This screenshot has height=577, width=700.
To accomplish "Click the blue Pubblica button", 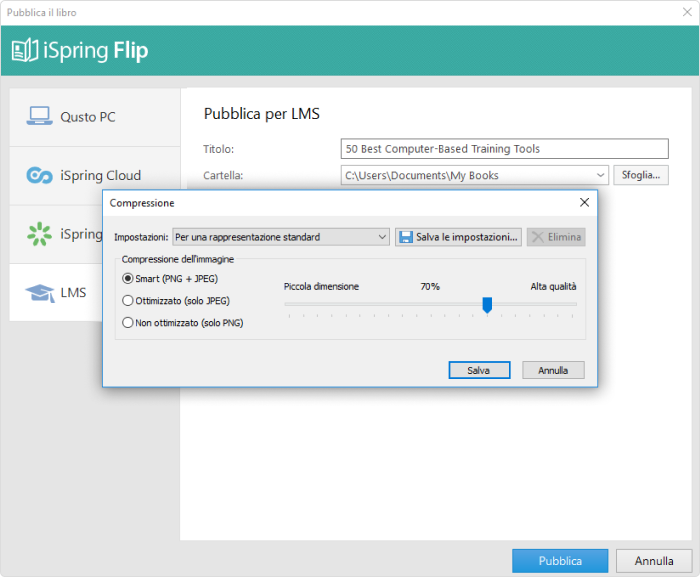I will [x=560, y=560].
